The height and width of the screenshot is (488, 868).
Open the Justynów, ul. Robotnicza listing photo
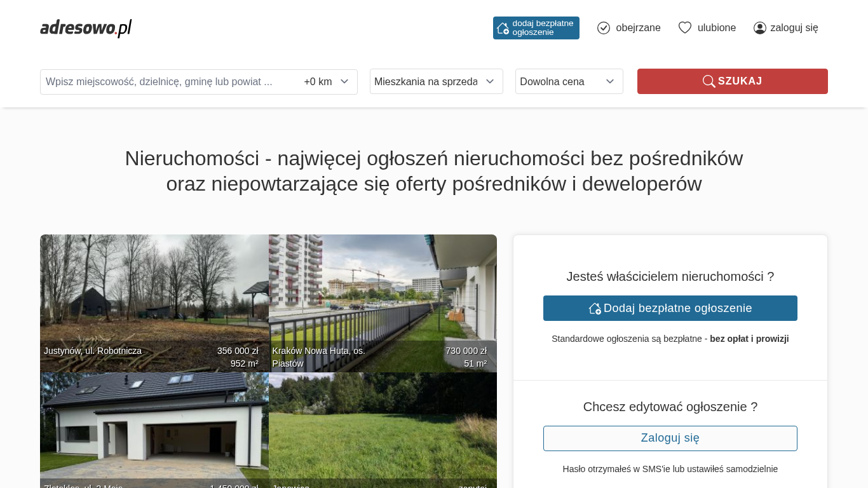click(x=154, y=292)
